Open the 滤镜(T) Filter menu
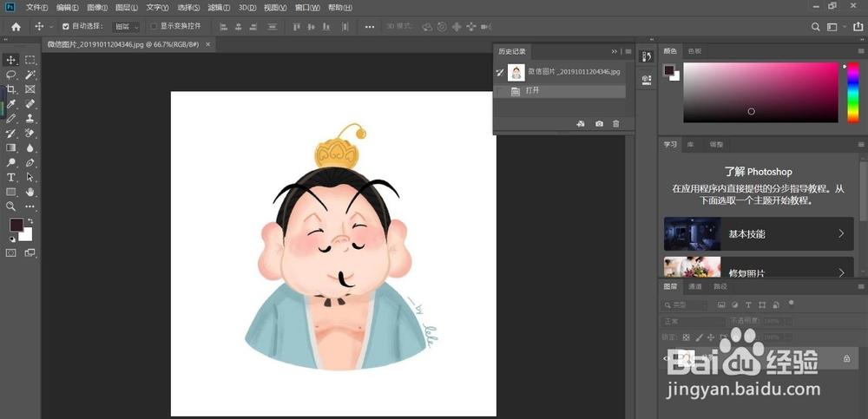 tap(219, 8)
